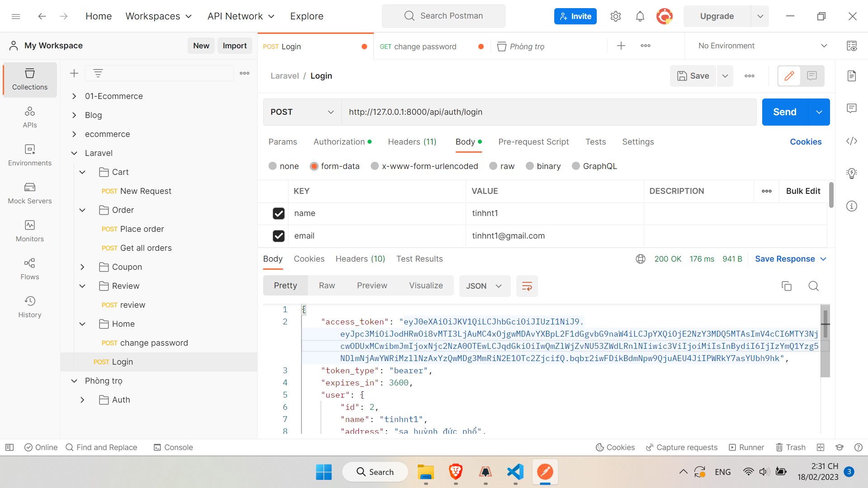The width and height of the screenshot is (868, 488).
Task: Click the Import button
Action: [x=235, y=45]
